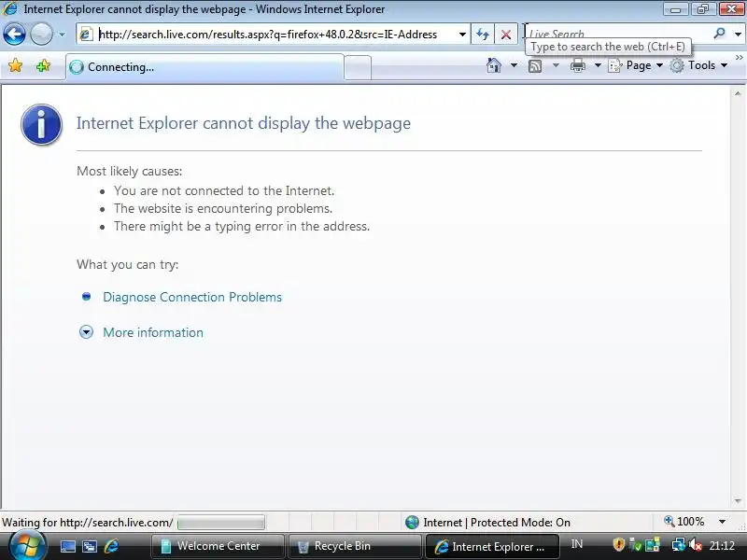Click the Refresh arrows button
747x560 pixels.
[x=482, y=35]
